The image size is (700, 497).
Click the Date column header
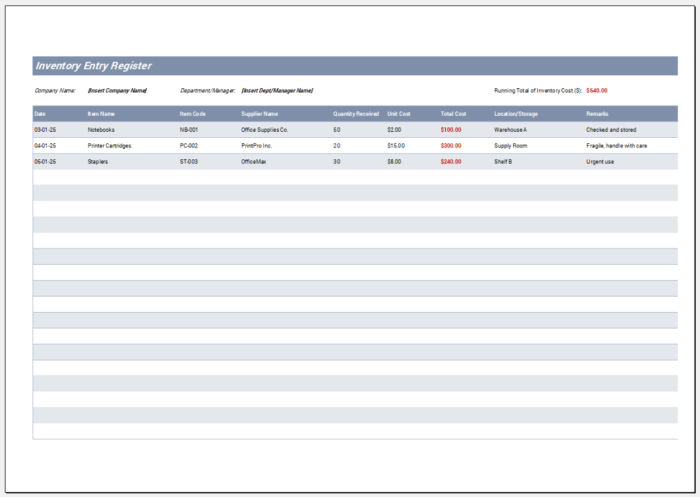pos(40,114)
